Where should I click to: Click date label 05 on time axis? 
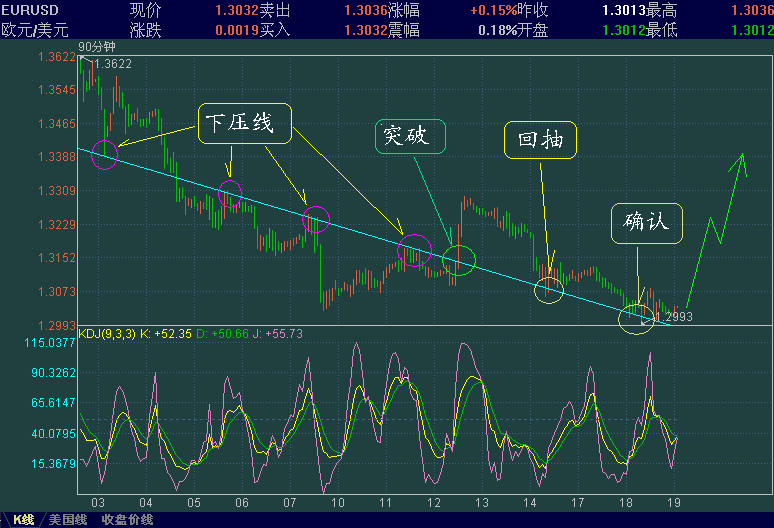(x=194, y=503)
